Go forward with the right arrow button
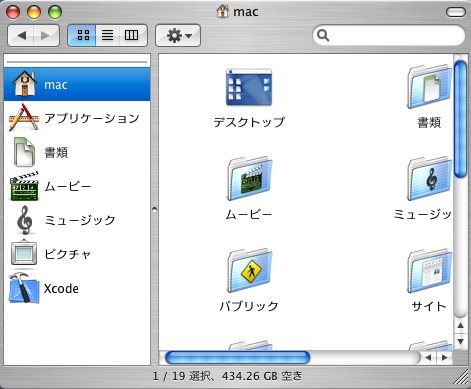This screenshot has width=471, height=389. click(x=46, y=35)
